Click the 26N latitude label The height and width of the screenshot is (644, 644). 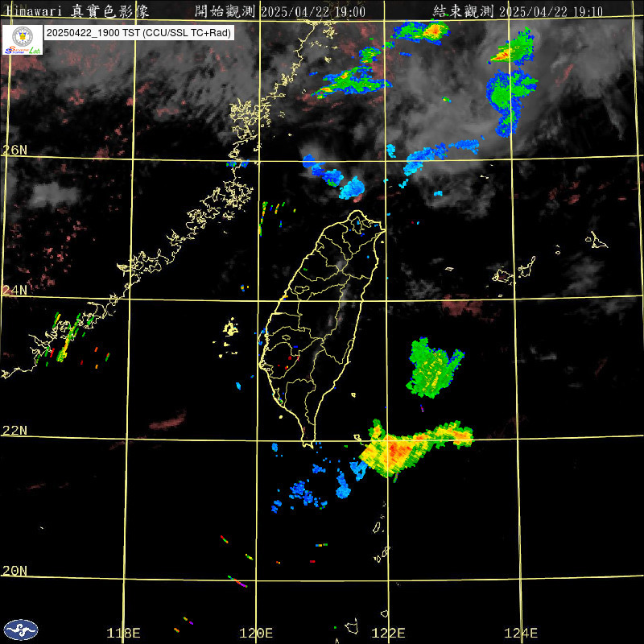[14, 150]
